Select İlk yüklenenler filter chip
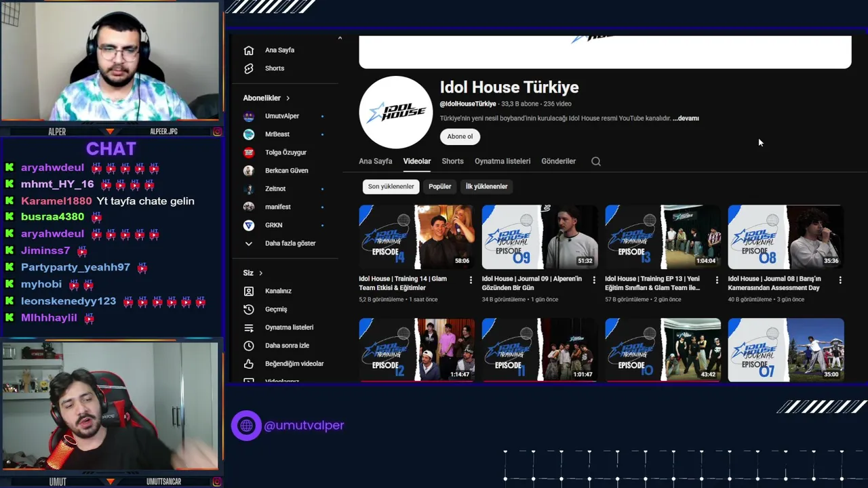This screenshot has width=868, height=488. [x=486, y=186]
